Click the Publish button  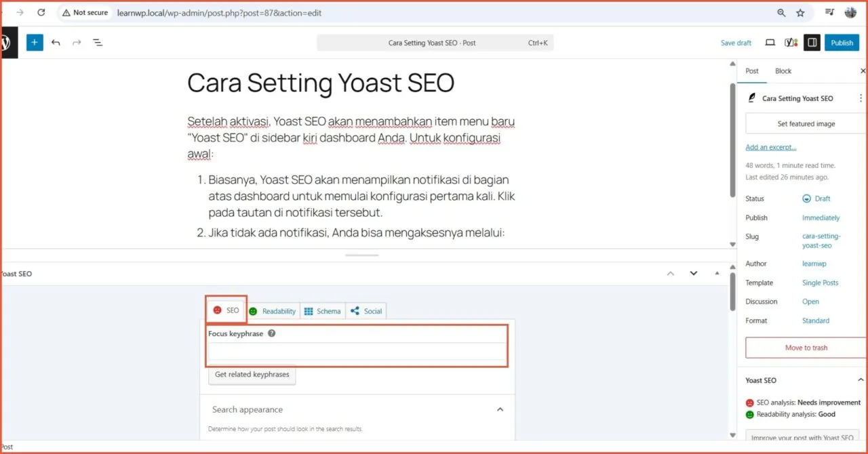(842, 42)
